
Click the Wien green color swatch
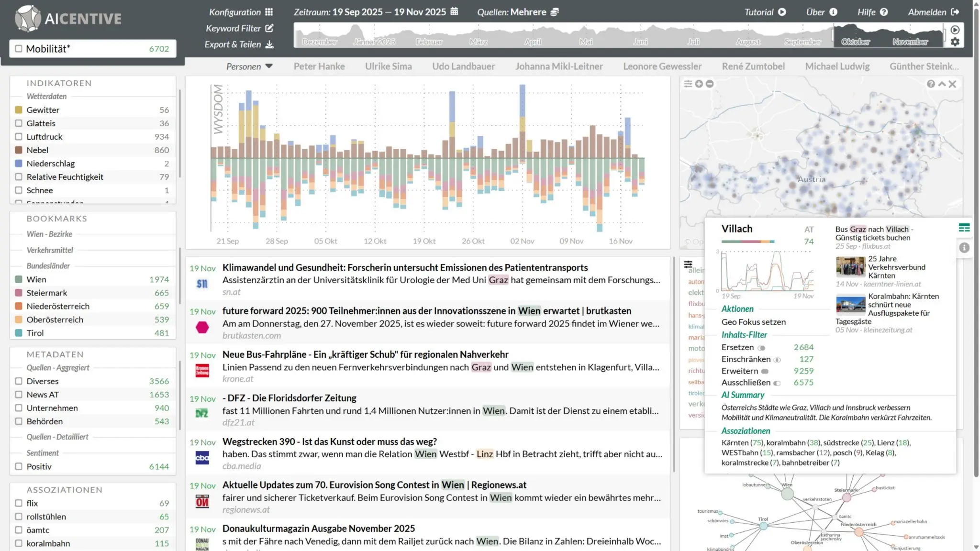(x=19, y=279)
